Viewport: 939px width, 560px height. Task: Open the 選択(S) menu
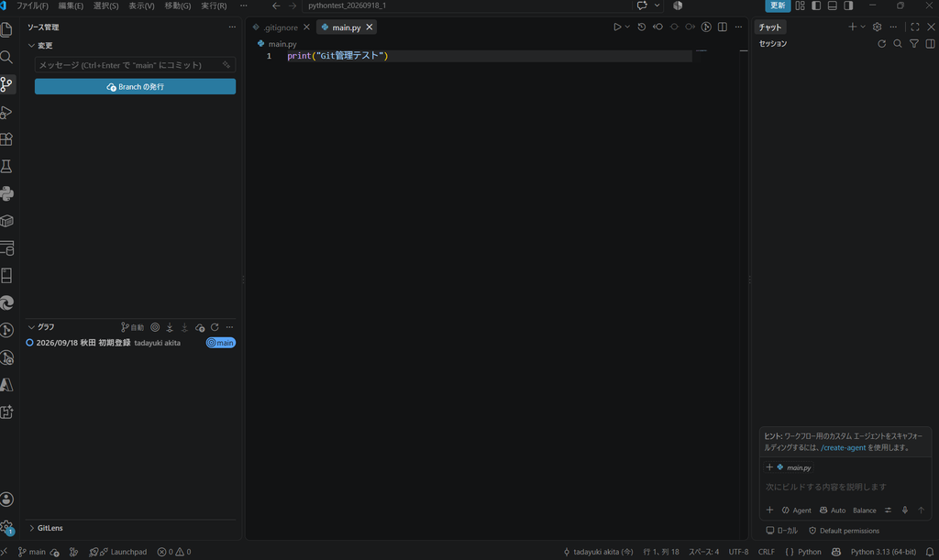105,5
